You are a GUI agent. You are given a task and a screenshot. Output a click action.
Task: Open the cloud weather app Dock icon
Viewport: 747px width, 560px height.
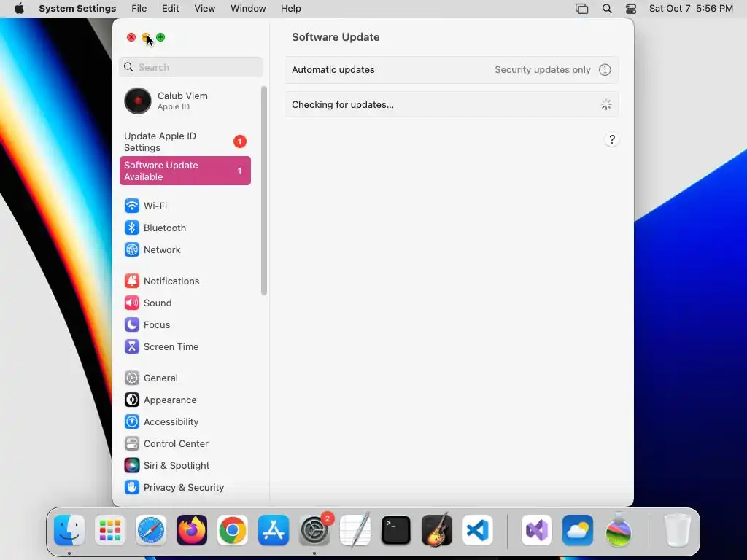click(578, 530)
